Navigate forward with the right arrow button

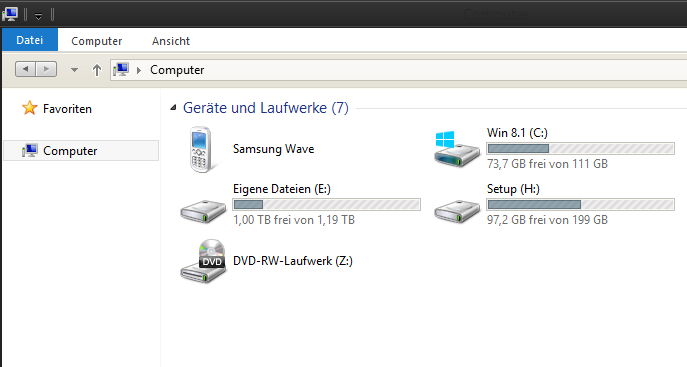[x=46, y=69]
